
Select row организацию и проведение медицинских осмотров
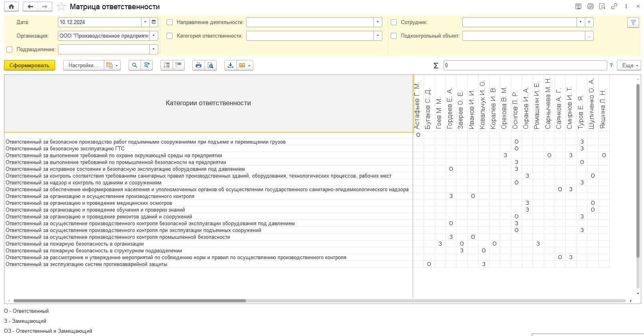pyautogui.click(x=208, y=203)
